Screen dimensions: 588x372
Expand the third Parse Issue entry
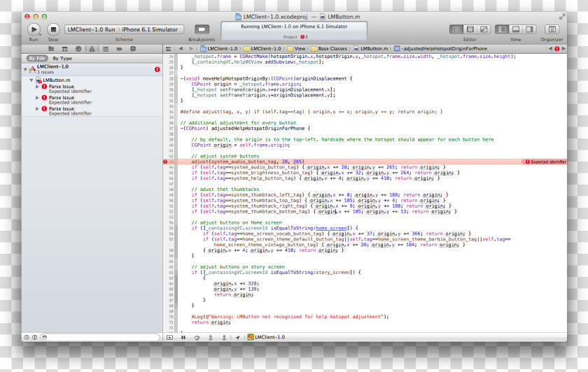pos(37,108)
